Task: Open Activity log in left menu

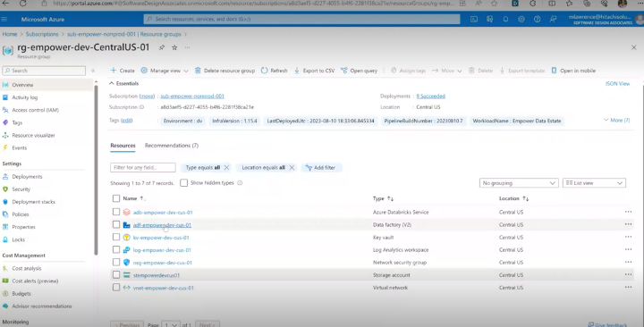Action: pyautogui.click(x=25, y=97)
